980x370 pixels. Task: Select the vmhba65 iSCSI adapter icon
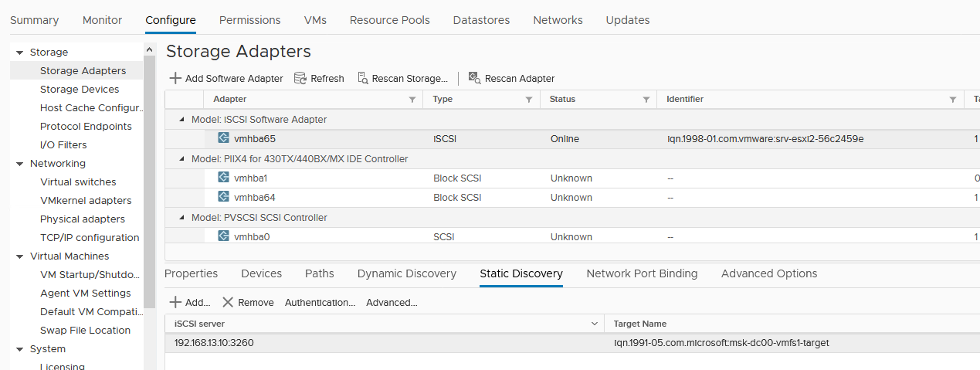coord(223,138)
